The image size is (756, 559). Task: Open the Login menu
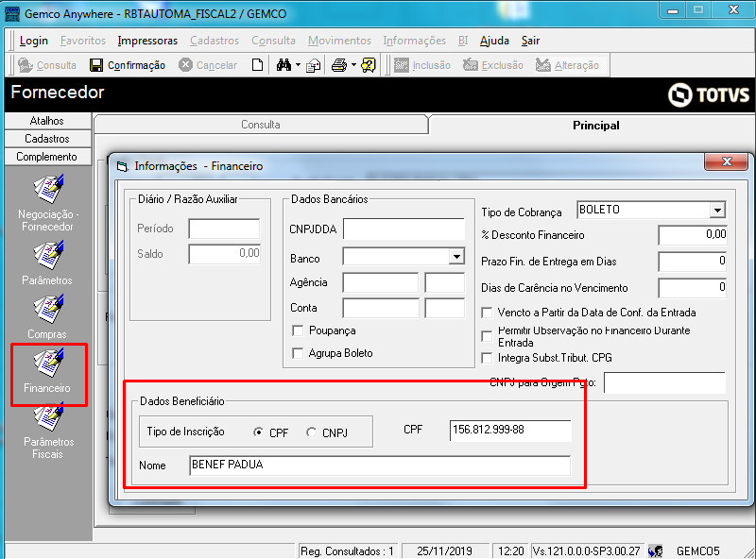[34, 41]
